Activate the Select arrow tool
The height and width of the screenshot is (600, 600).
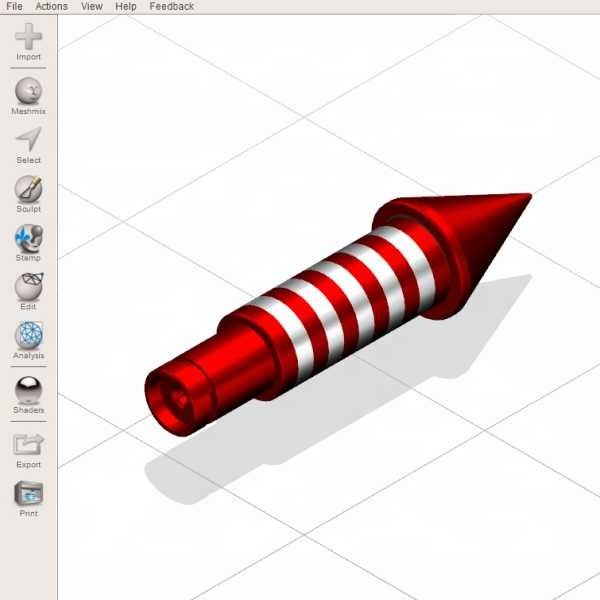coord(29,139)
